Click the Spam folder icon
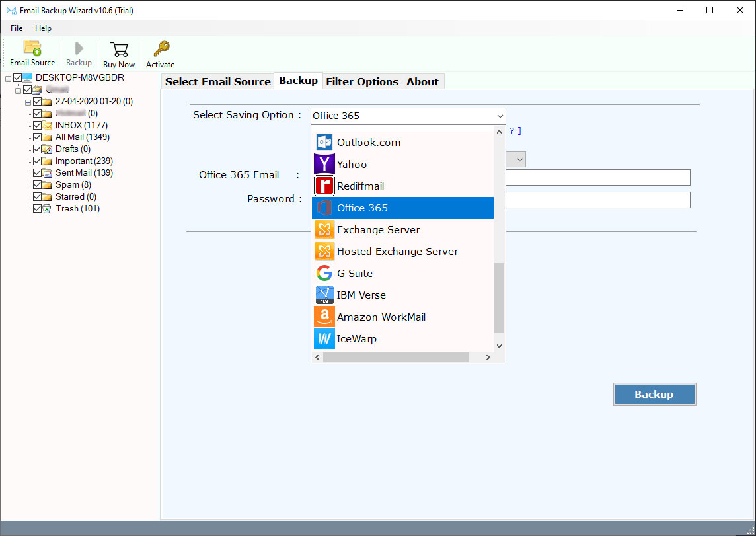The width and height of the screenshot is (756, 536). (x=47, y=184)
